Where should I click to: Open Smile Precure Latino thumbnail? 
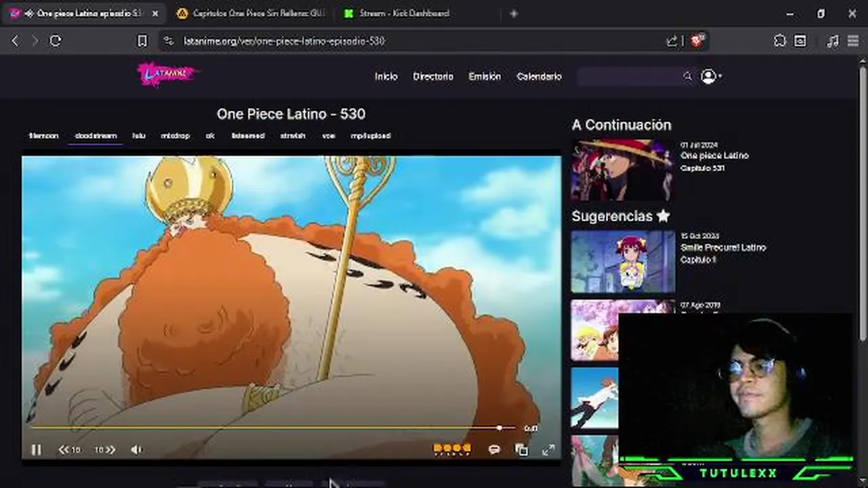coord(623,262)
